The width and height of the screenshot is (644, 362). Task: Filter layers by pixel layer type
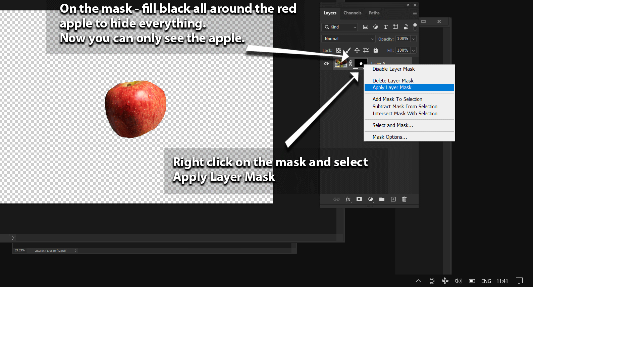[366, 27]
